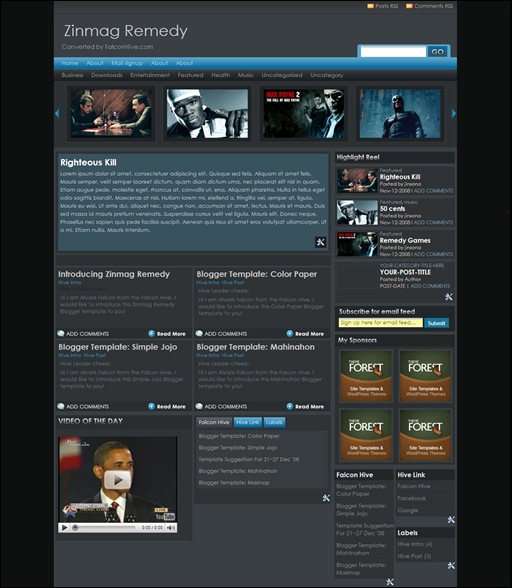Click the GO search button
Image resolution: width=512 pixels, height=588 pixels.
click(437, 52)
